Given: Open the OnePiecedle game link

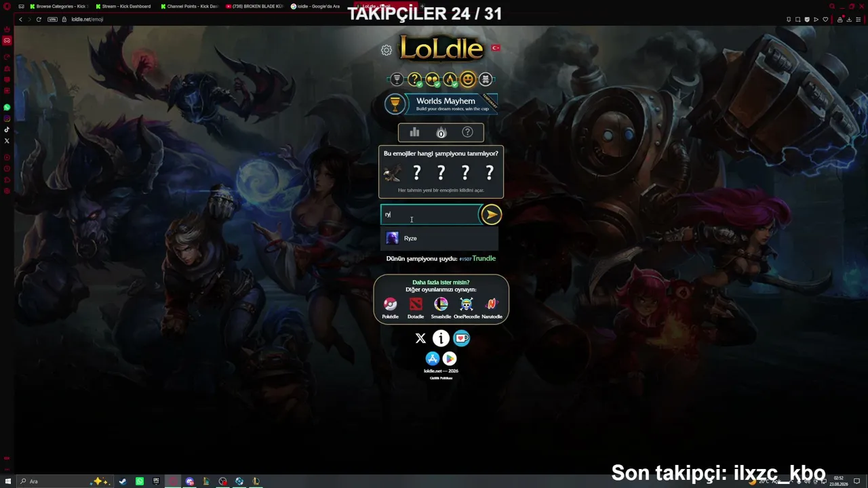Looking at the screenshot, I should coord(467,308).
